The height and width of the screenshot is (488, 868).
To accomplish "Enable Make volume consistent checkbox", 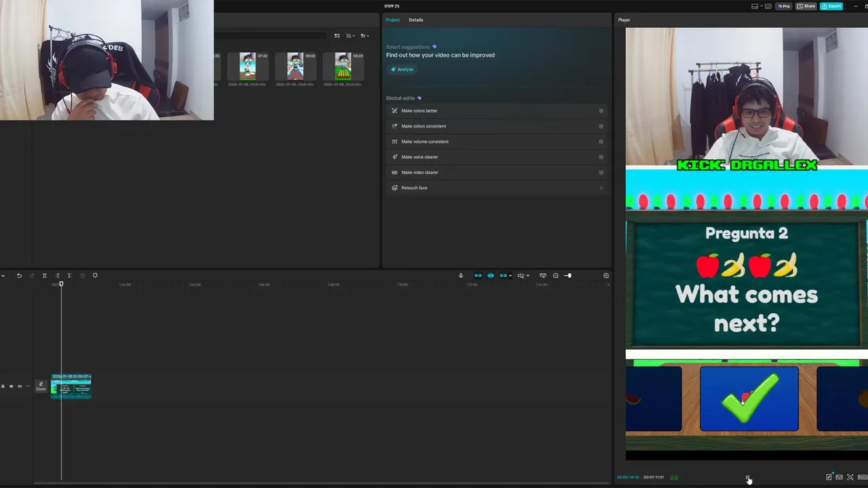I will [601, 142].
